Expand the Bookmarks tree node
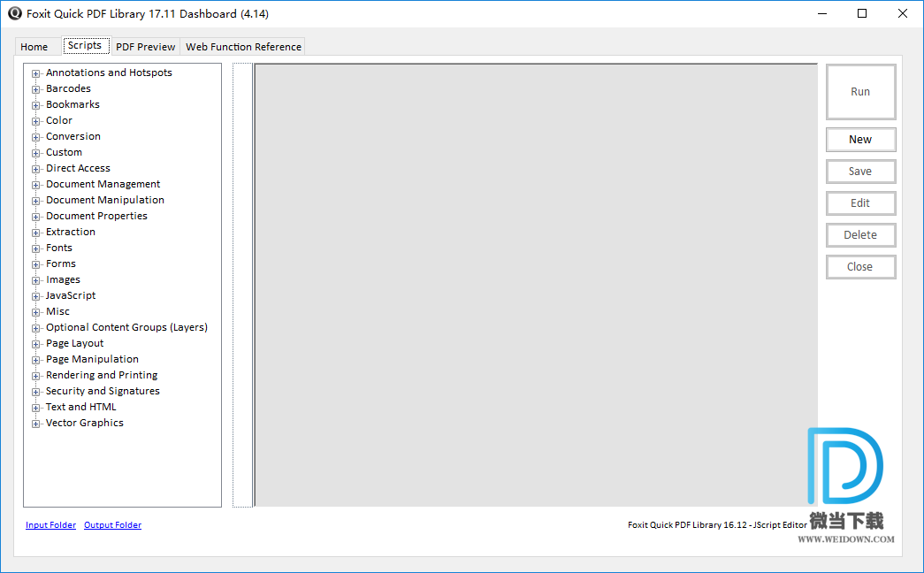This screenshot has height=573, width=924. click(x=36, y=105)
